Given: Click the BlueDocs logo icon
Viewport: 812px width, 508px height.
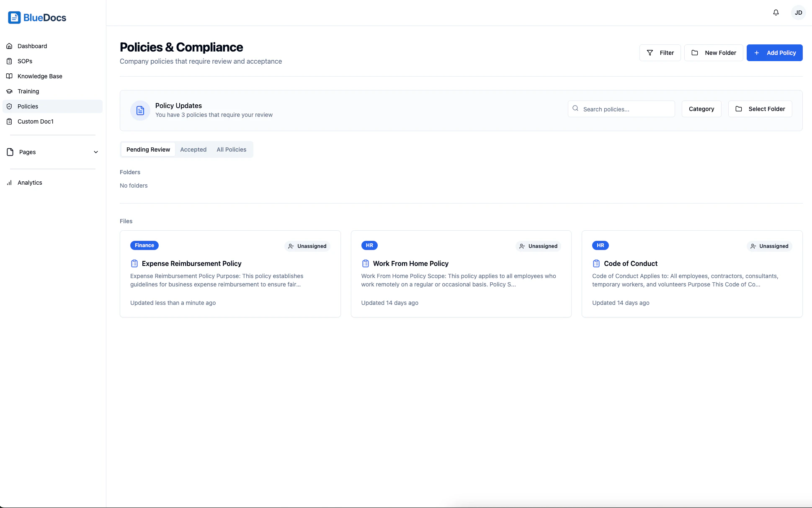Looking at the screenshot, I should coord(15,17).
